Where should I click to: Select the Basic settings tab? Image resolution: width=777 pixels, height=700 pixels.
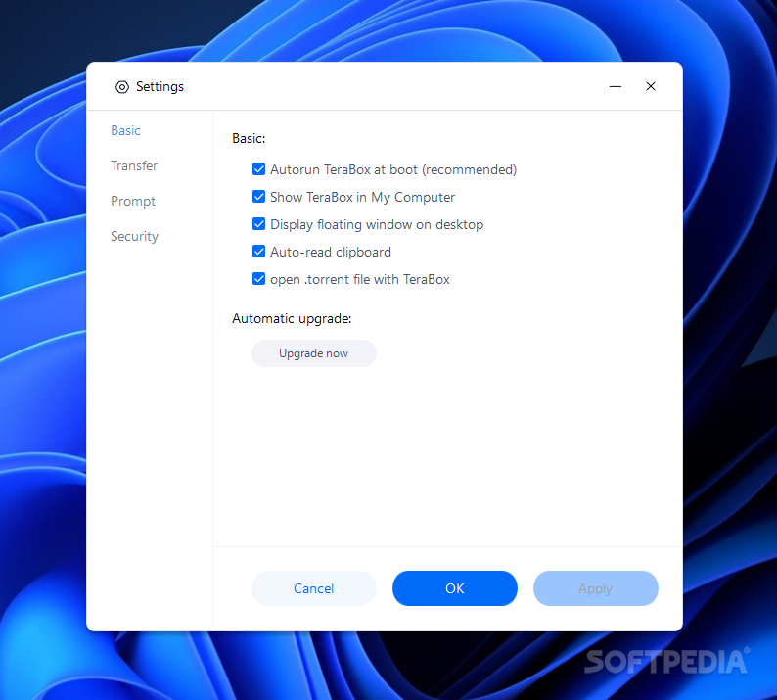click(126, 130)
